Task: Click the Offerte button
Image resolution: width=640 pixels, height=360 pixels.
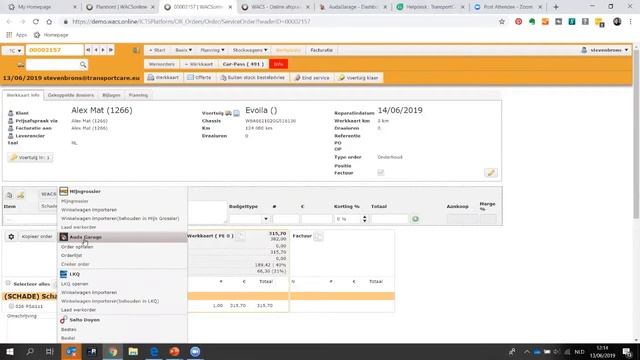Action: (x=200, y=78)
